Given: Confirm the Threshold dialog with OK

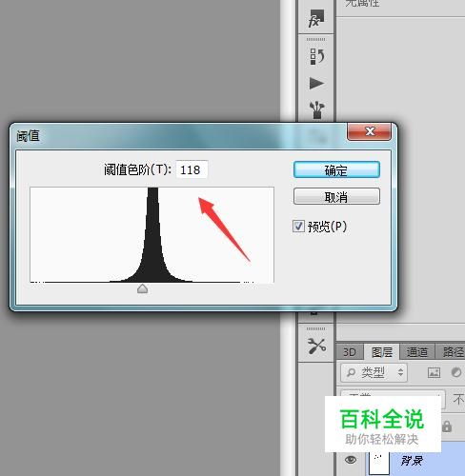Looking at the screenshot, I should click(x=336, y=169).
